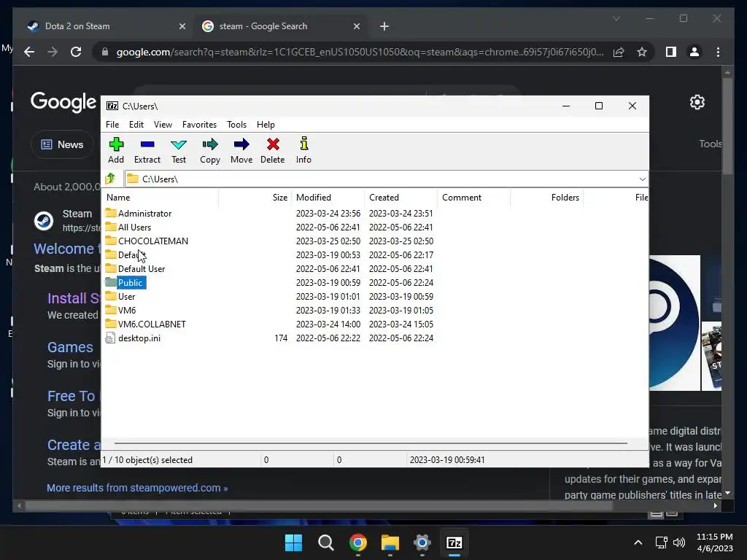
Task: Reload the Google search page
Action: [76, 52]
